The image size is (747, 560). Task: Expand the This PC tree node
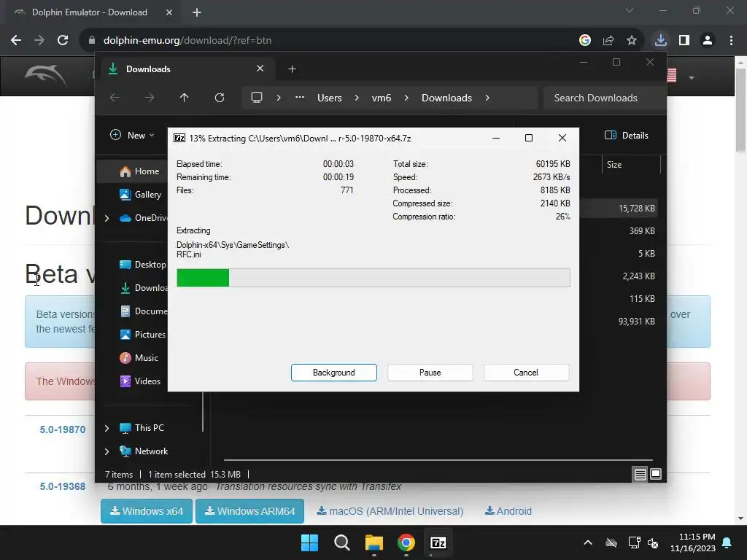pyautogui.click(x=107, y=428)
